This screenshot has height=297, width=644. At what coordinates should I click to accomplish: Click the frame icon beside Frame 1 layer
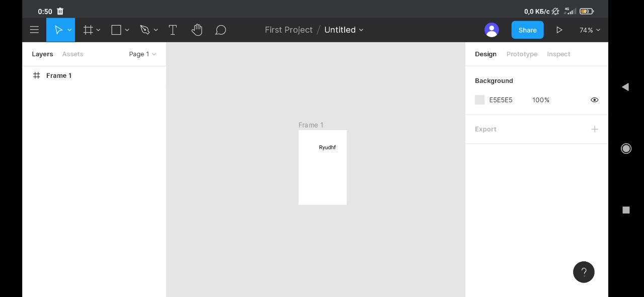[x=36, y=75]
